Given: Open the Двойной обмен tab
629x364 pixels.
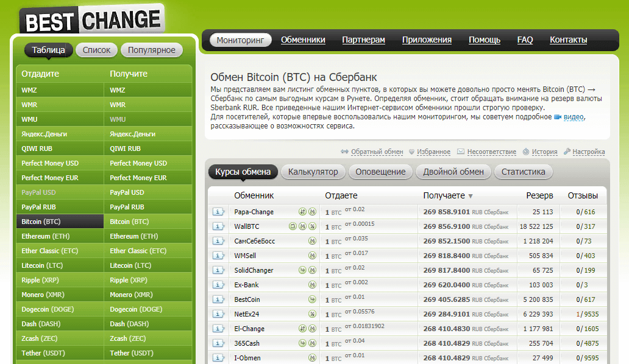Looking at the screenshot, I should click(x=453, y=172).
